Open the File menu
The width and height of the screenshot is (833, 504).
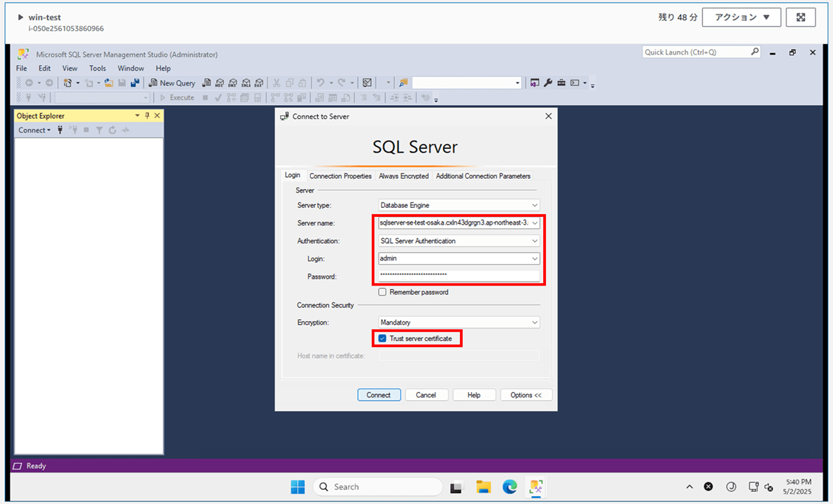[22, 69]
